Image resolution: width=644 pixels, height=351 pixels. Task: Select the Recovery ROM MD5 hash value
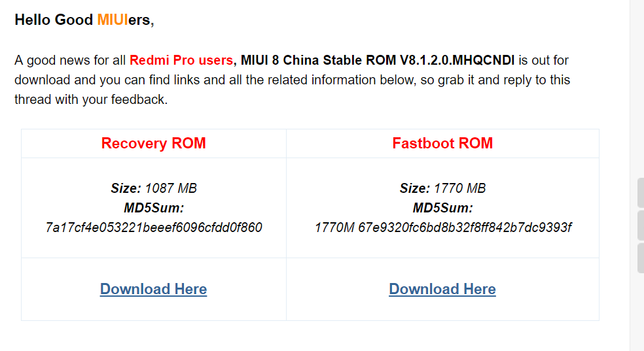(154, 227)
